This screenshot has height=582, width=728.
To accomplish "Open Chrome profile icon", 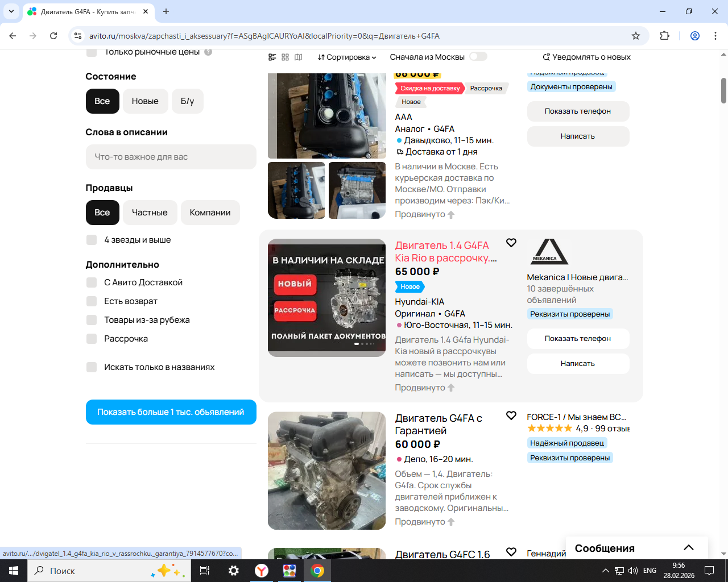I will click(x=695, y=36).
